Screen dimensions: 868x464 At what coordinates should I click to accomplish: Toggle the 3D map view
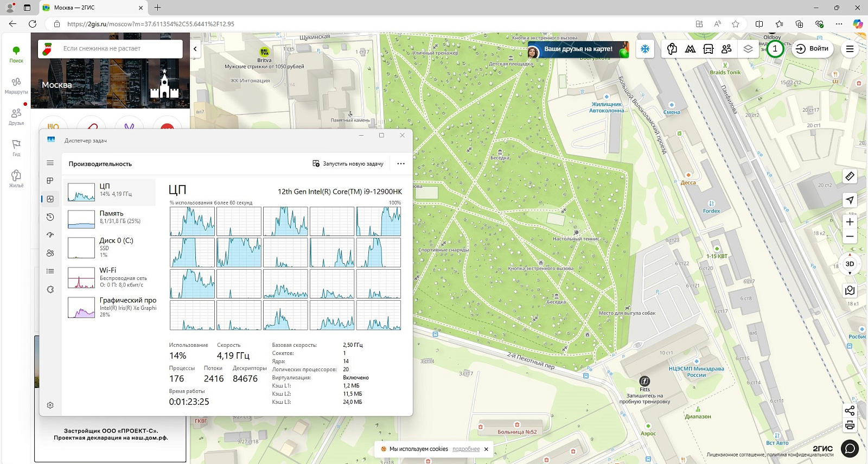(850, 264)
